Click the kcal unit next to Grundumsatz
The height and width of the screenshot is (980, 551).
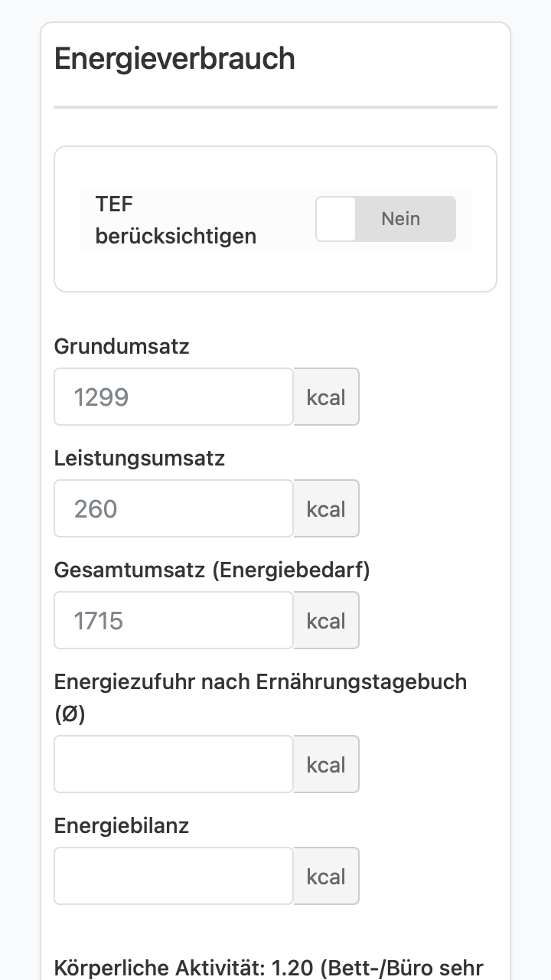click(x=327, y=397)
